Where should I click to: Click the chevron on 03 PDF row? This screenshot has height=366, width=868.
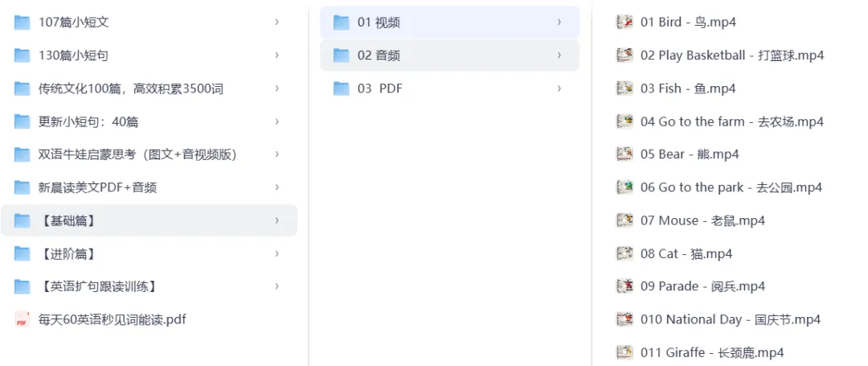coord(559,88)
